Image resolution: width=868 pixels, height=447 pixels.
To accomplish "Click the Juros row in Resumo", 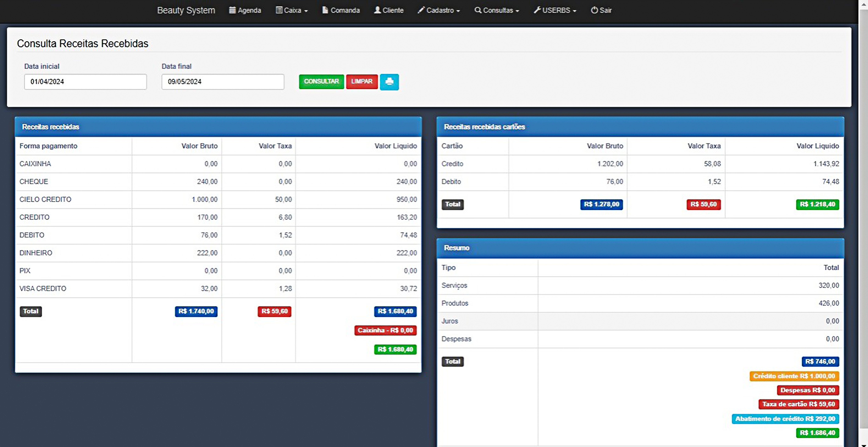I will tap(640, 321).
